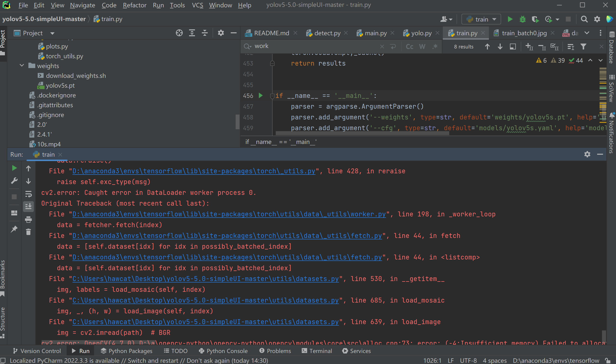
Task: Open run configuration wrench icon
Action: 14,181
